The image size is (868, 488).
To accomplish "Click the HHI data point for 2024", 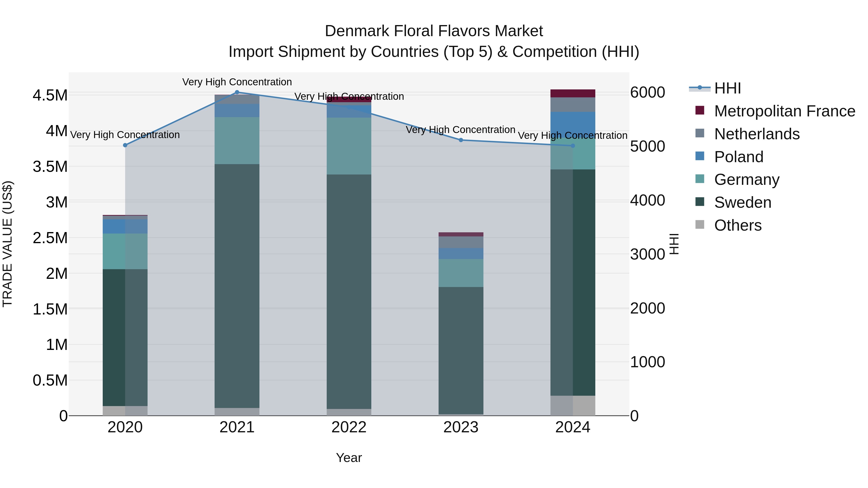I will pos(573,146).
